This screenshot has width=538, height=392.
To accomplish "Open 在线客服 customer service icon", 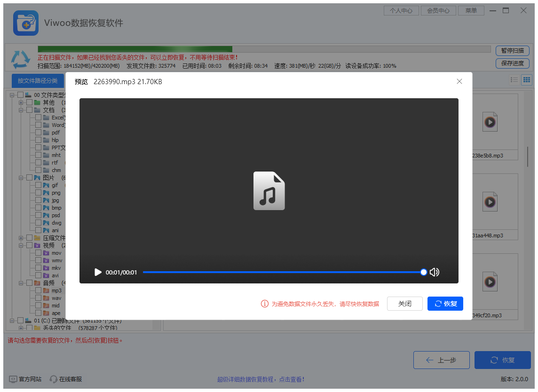I will click(x=53, y=379).
